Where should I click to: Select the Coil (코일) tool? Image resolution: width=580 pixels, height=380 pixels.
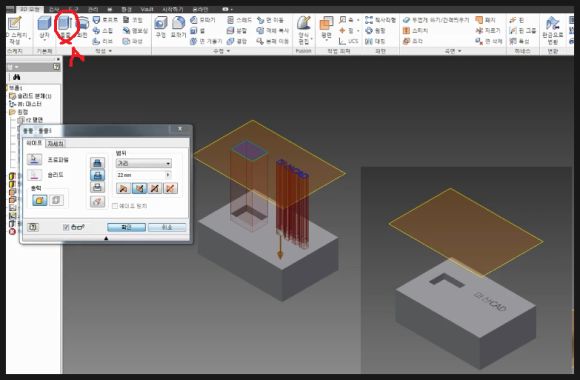tap(133, 20)
